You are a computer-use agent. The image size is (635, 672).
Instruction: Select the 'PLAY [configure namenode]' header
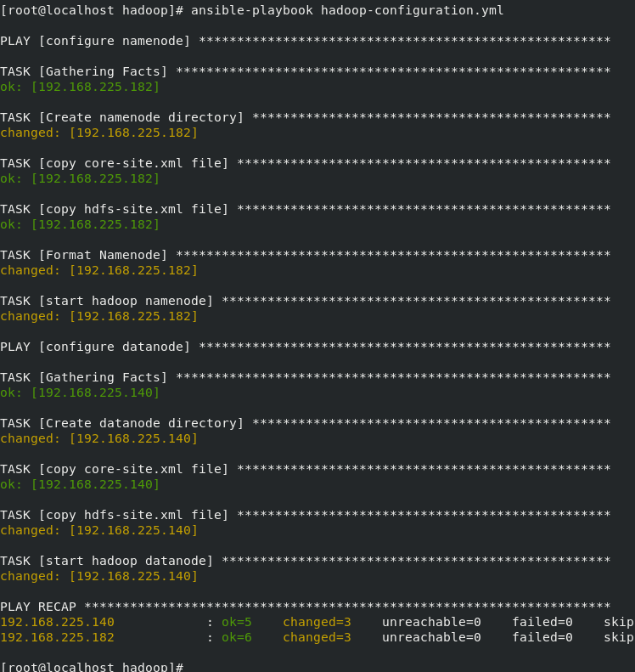pyautogui.click(x=95, y=41)
